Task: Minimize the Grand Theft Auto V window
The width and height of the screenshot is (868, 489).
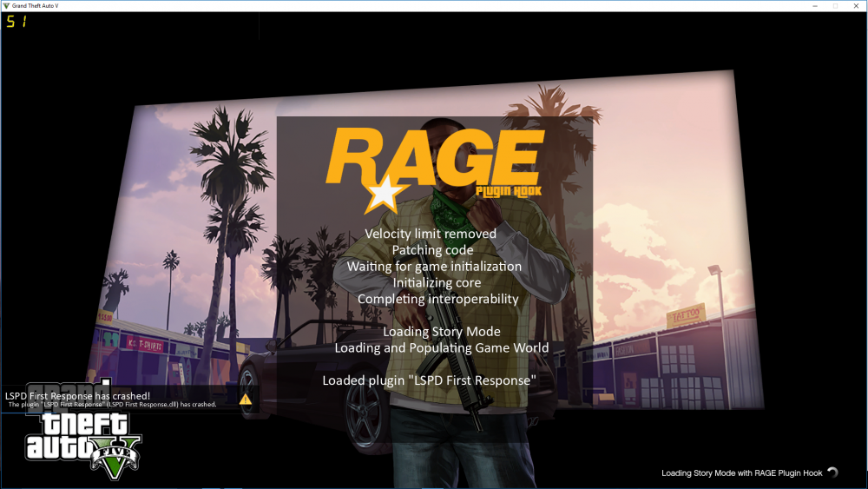Action: [815, 5]
